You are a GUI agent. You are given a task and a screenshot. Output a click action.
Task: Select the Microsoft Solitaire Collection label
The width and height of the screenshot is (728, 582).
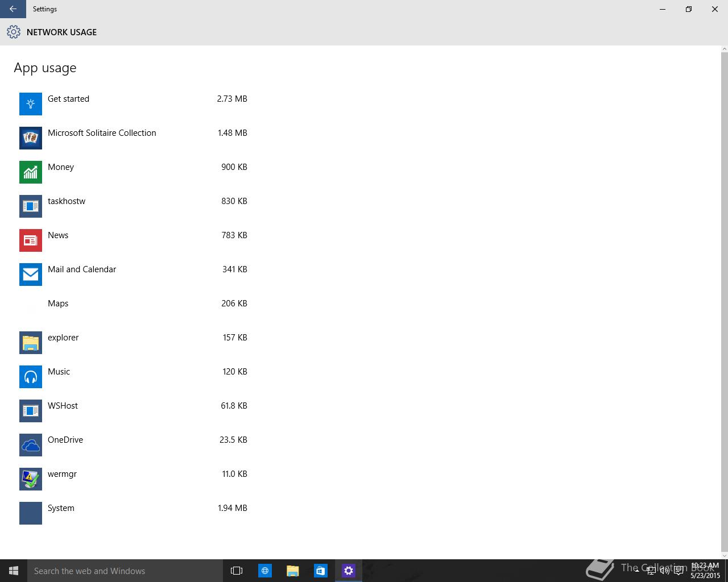click(102, 133)
